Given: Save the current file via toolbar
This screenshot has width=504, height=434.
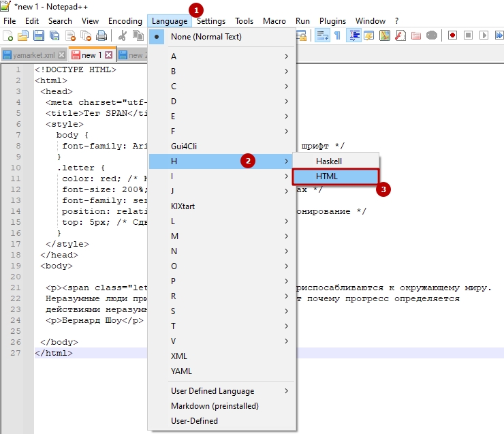Looking at the screenshot, I should [x=38, y=36].
